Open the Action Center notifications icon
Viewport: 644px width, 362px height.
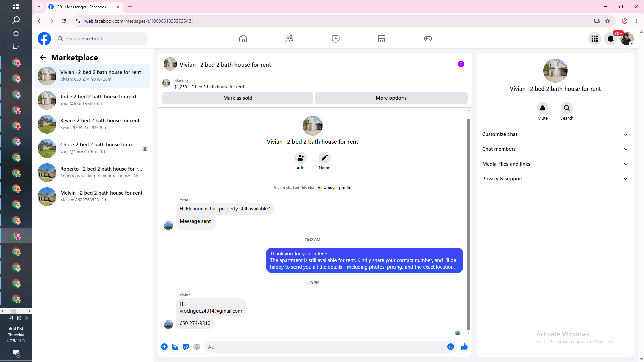(16, 353)
